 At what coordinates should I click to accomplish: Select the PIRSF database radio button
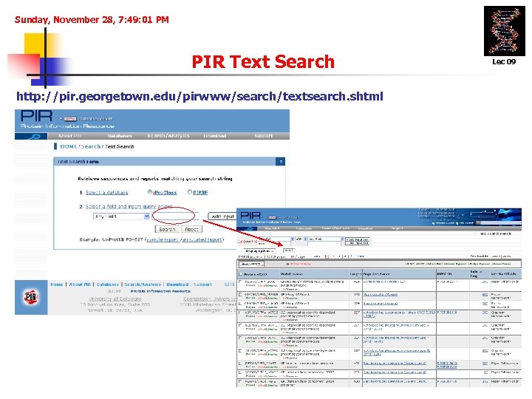point(190,192)
